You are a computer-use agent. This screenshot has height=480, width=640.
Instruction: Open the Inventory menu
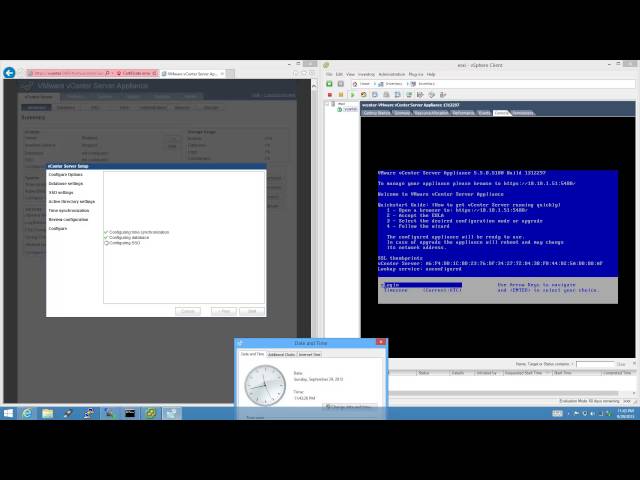[366, 74]
